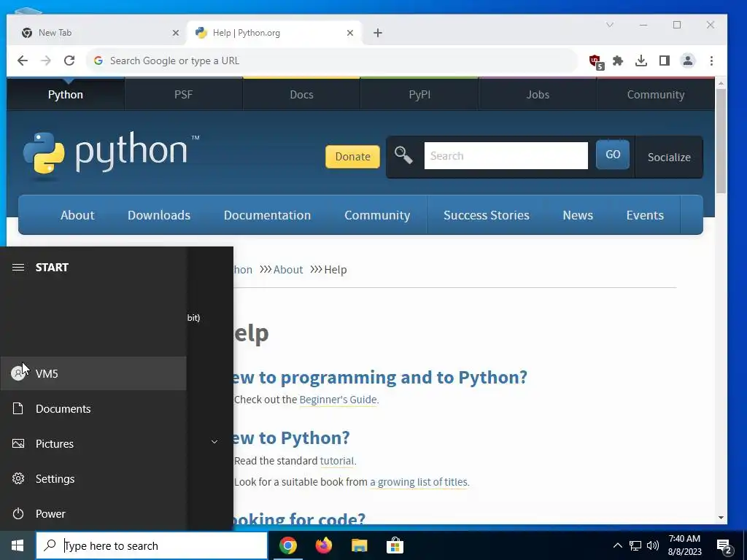Open the Community item in the main navigation bar
Screen dimensions: 747x560
coord(377,215)
